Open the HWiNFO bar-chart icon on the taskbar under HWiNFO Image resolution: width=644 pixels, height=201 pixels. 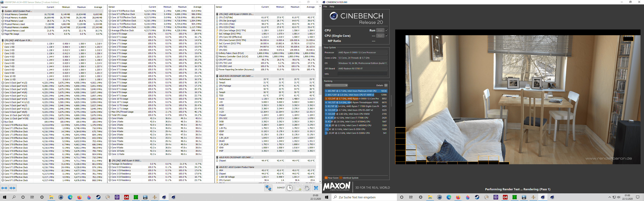tap(145, 197)
